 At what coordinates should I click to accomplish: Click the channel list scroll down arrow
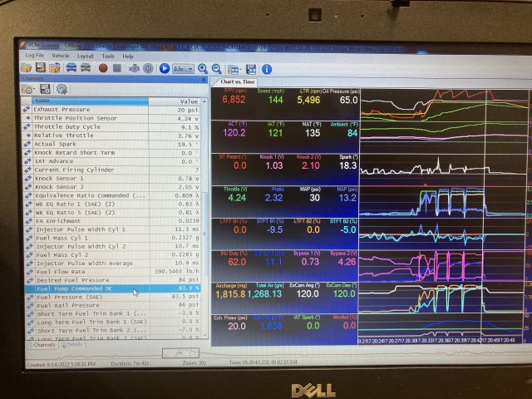tap(205, 335)
